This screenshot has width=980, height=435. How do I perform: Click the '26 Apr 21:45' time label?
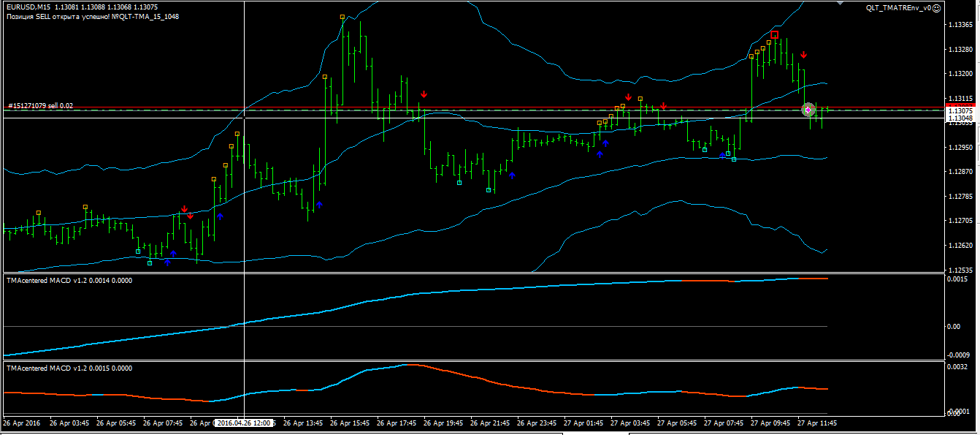489,423
